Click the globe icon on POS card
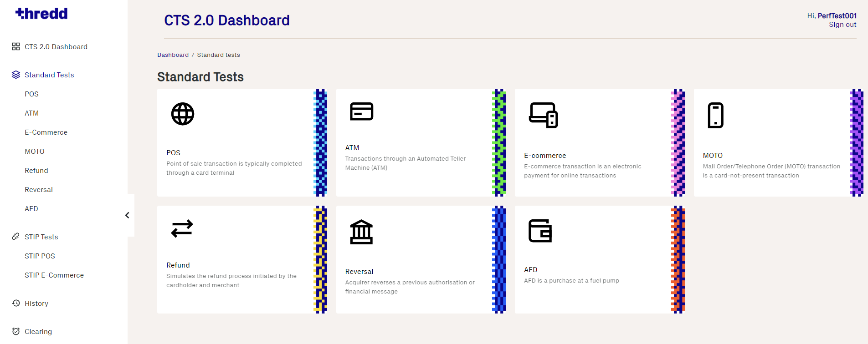 coord(183,114)
